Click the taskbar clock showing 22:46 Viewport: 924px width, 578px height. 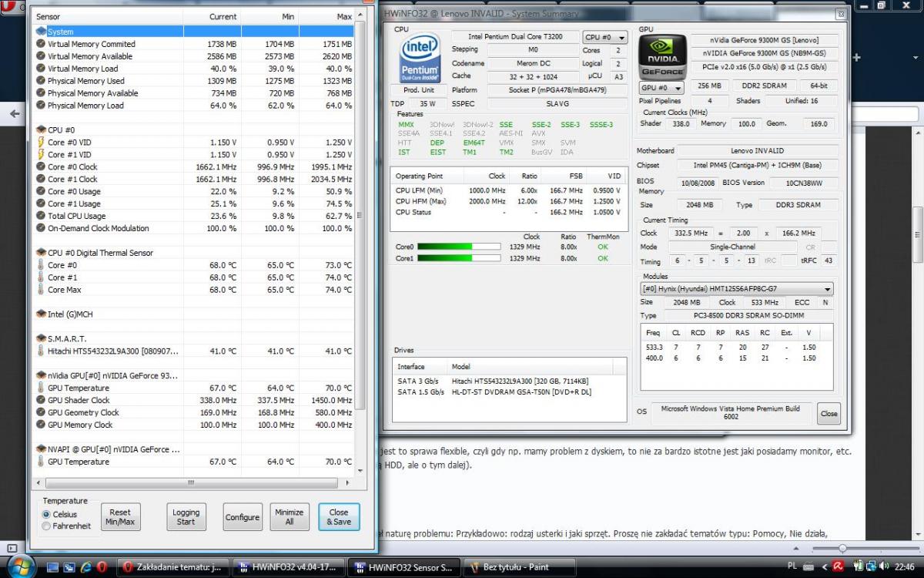pyautogui.click(x=905, y=567)
